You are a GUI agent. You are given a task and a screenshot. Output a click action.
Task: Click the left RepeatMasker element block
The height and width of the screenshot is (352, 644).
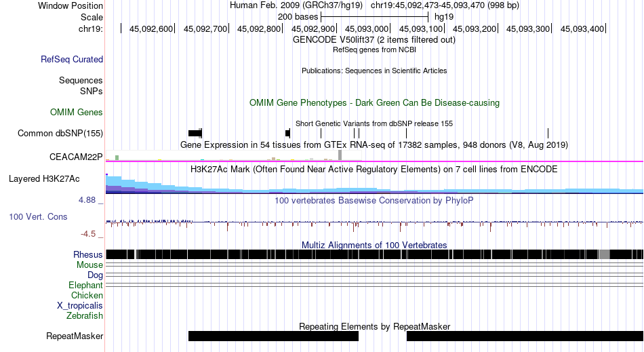coord(274,336)
